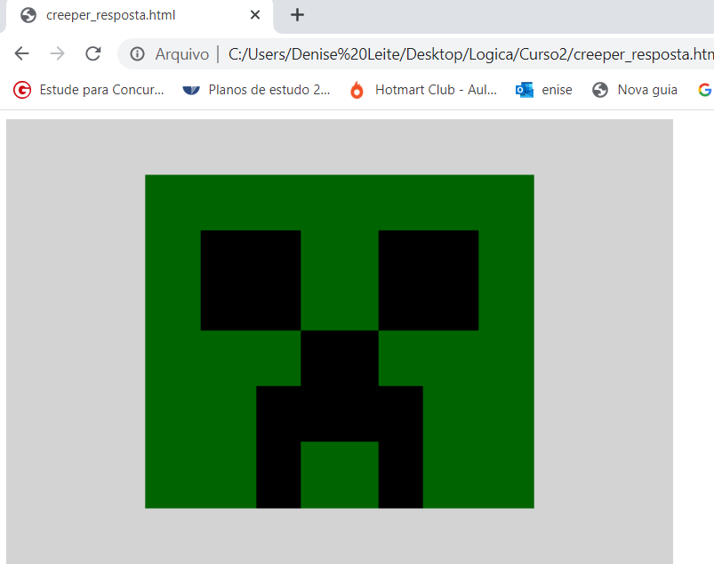Open the site information icon beside Arquivo

[x=135, y=53]
